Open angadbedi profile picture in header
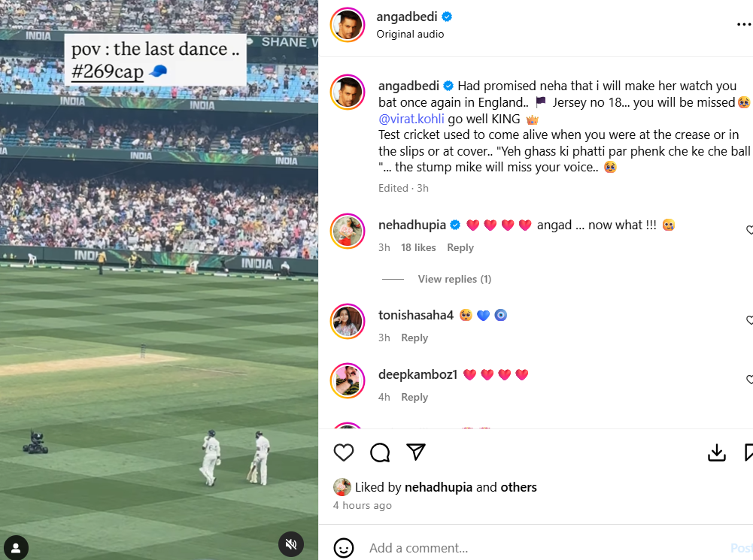 [x=348, y=25]
